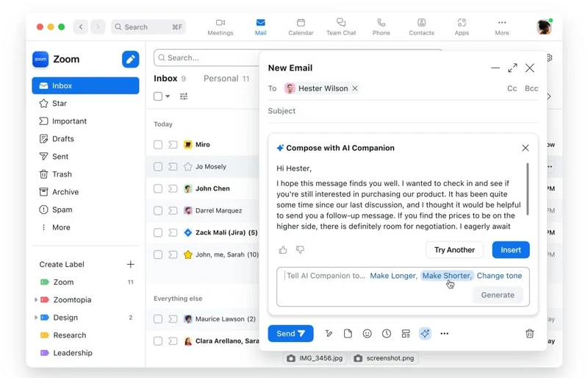Click the schedule send clock icon

coord(387,334)
